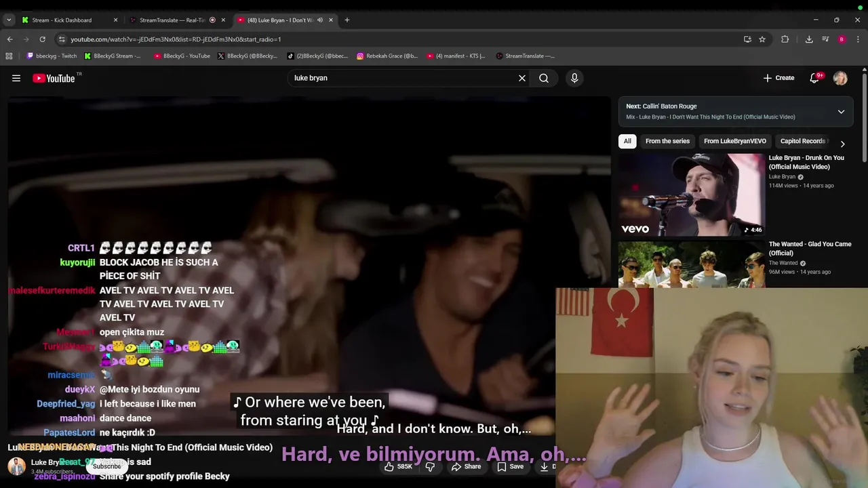This screenshot has height=488, width=868.
Task: Open the YouTube notifications bell
Action: [x=814, y=78]
